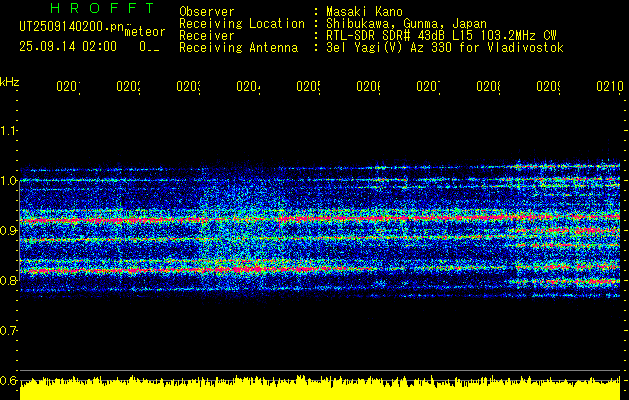Click the 1.0 kHz axis label
This screenshot has width=629, height=400.
(x=8, y=181)
